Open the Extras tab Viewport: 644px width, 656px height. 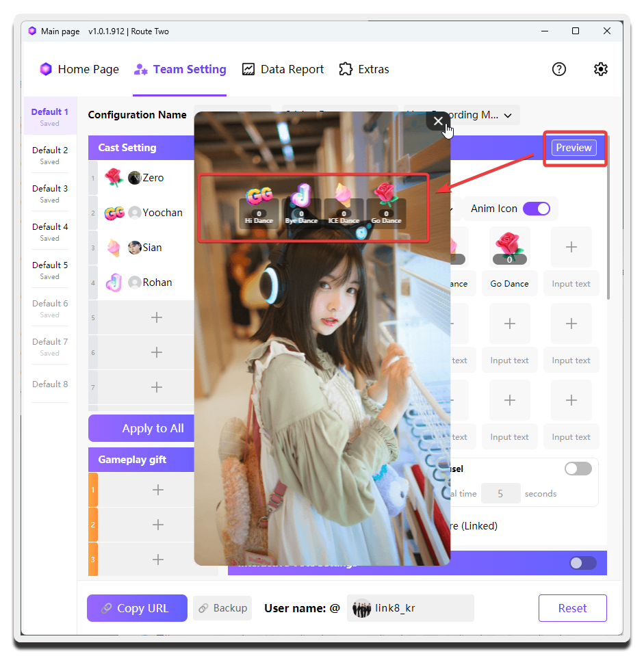point(364,69)
